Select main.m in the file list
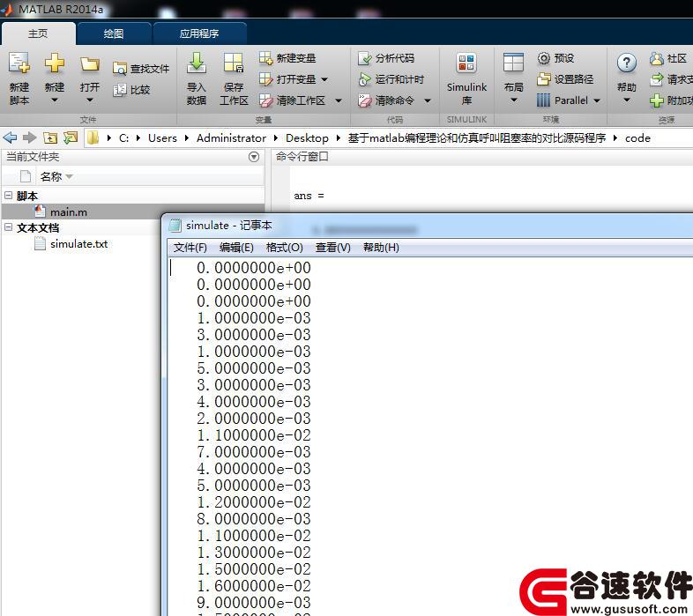Viewport: 693px width, 616px height. 69,212
